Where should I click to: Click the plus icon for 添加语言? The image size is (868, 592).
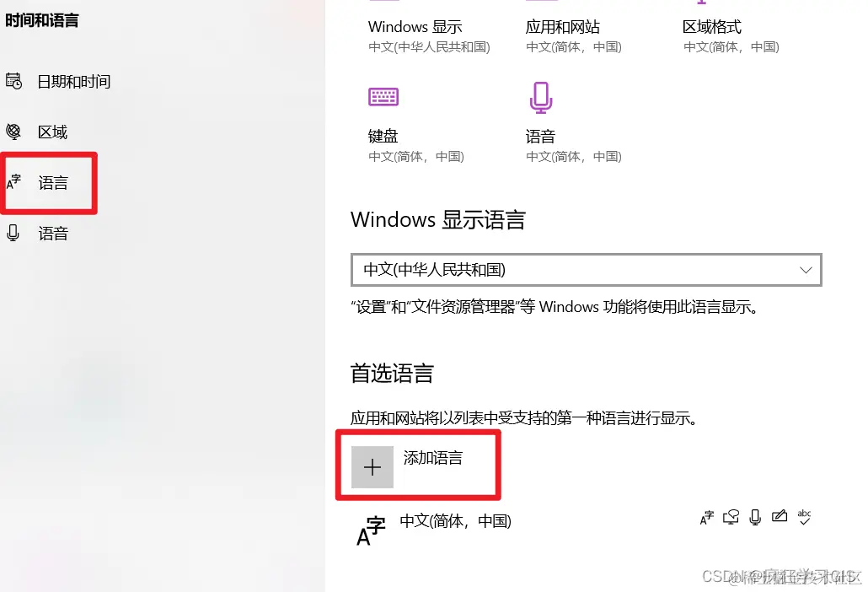(372, 467)
